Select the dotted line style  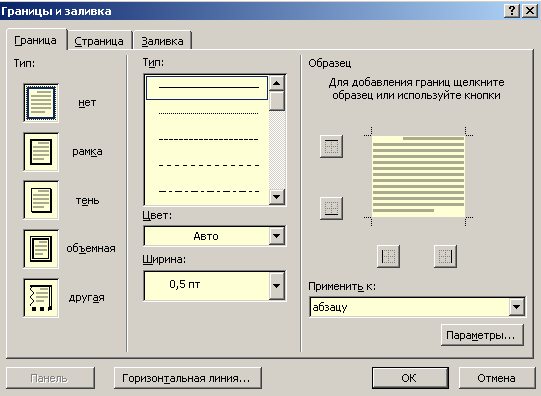pyautogui.click(x=208, y=113)
